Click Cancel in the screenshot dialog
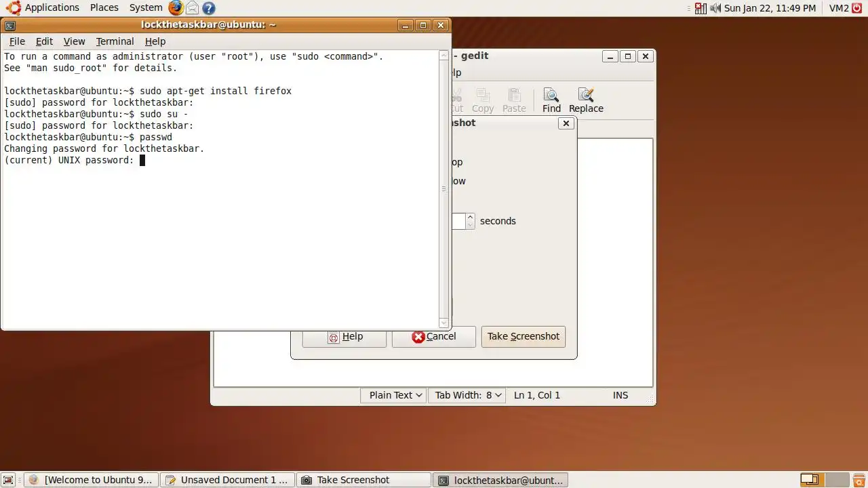This screenshot has width=868, height=488. click(x=434, y=336)
